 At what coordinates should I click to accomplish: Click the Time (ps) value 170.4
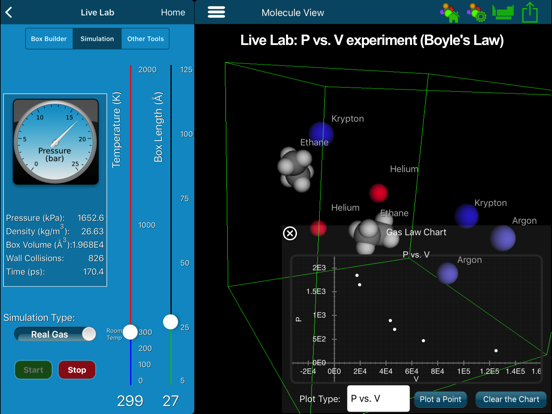(93, 272)
